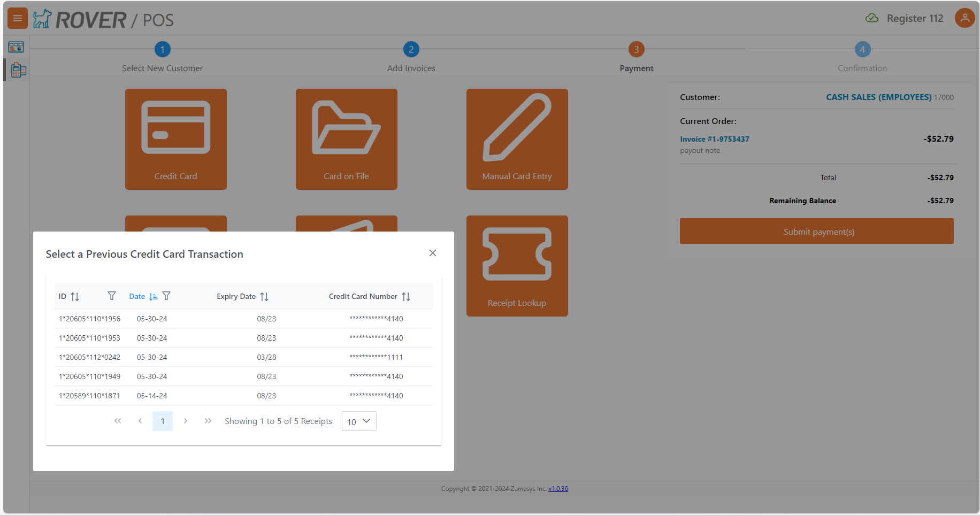Select the Manual Card Entry tile
This screenshot has width=980, height=516.
click(517, 139)
